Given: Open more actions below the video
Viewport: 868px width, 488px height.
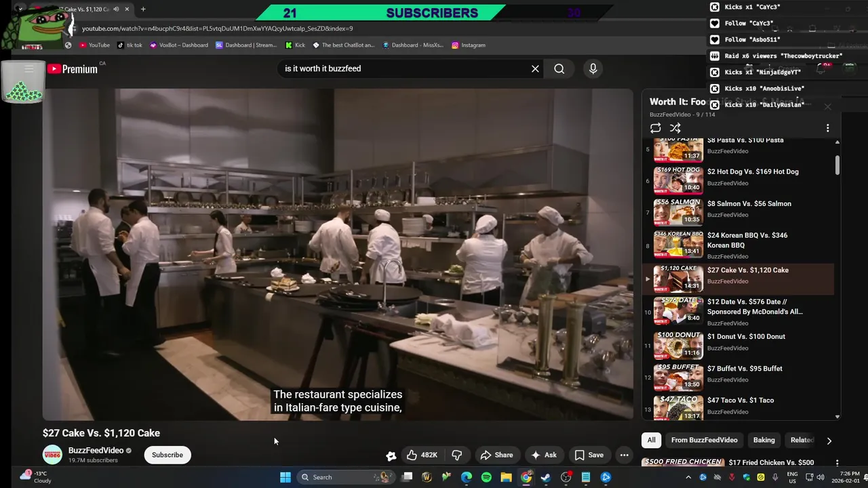Looking at the screenshot, I should pos(624,455).
